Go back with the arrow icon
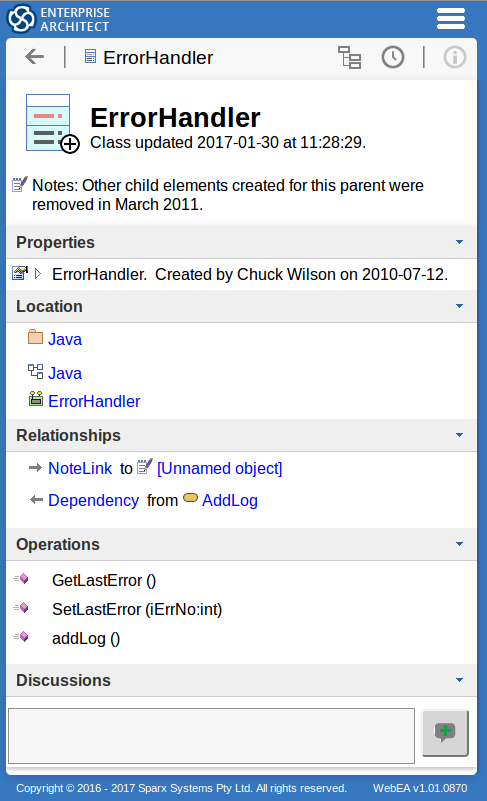The height and width of the screenshot is (801, 487). 34,57
